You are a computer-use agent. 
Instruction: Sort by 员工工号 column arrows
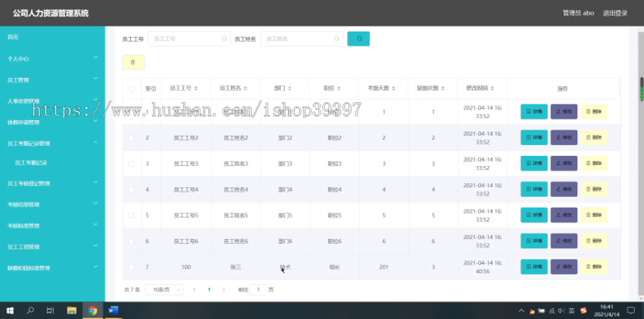pos(196,89)
